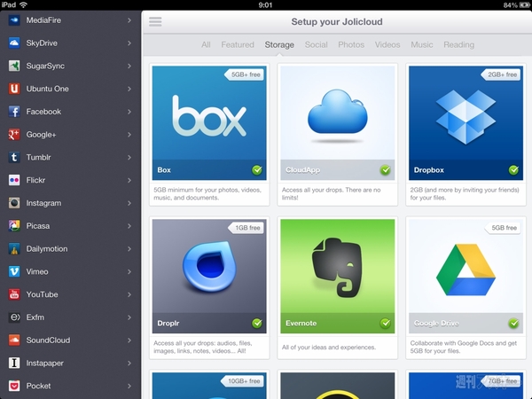The image size is (532, 399).
Task: Switch to the Social tab
Action: coord(317,44)
